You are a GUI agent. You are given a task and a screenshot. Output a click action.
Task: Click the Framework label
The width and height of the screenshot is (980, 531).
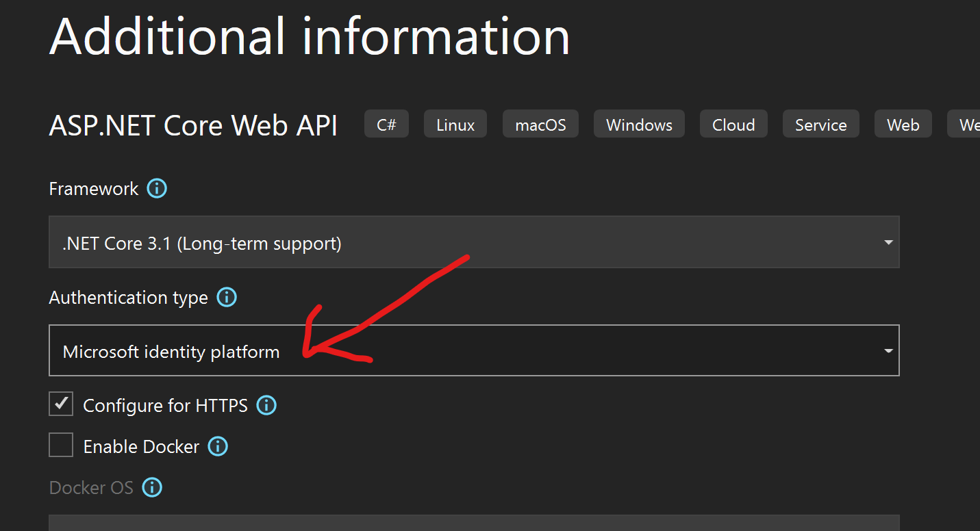point(94,189)
